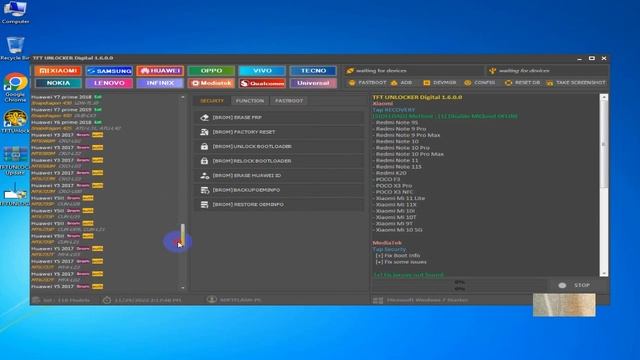Open Google Chrome desktop icon

click(x=15, y=87)
